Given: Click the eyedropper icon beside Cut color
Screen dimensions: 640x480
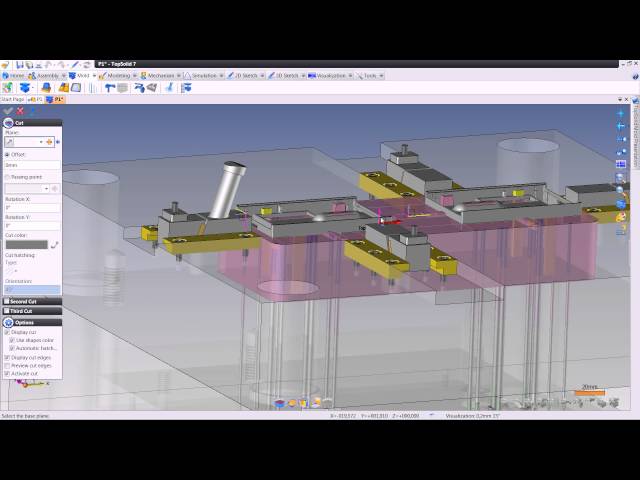Looking at the screenshot, I should 54,244.
